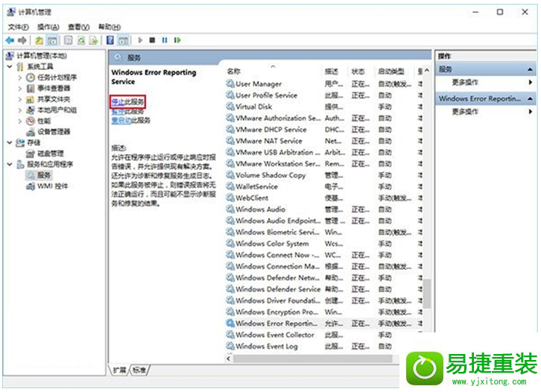Click the Start service play icon
The image size is (541, 392).
pyautogui.click(x=140, y=40)
